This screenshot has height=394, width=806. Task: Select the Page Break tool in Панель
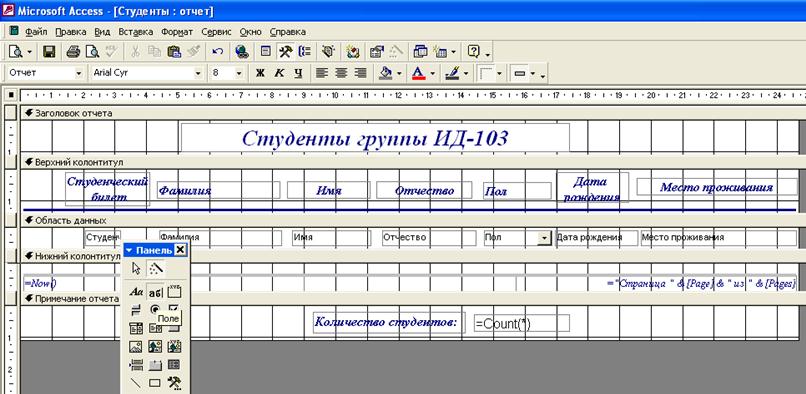coord(136,365)
